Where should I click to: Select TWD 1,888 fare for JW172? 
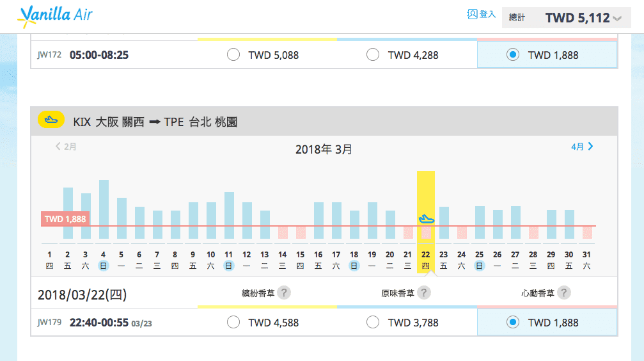pyautogui.click(x=512, y=54)
